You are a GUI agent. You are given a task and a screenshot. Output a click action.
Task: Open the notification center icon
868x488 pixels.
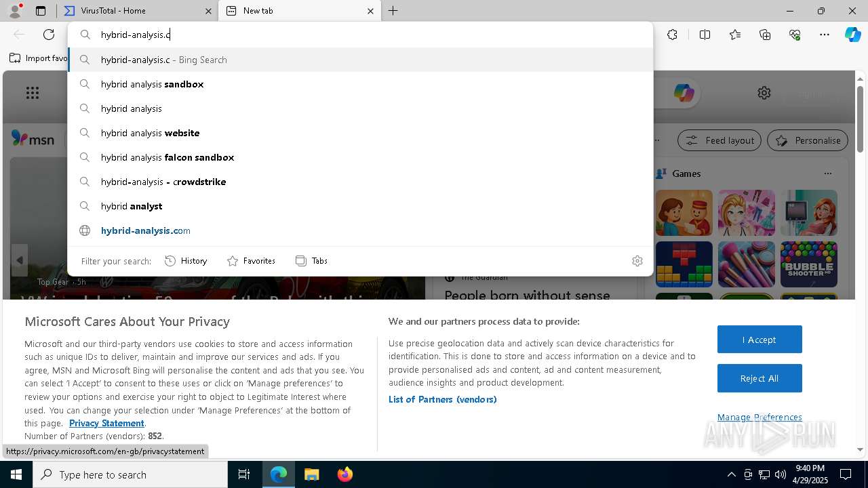846,474
